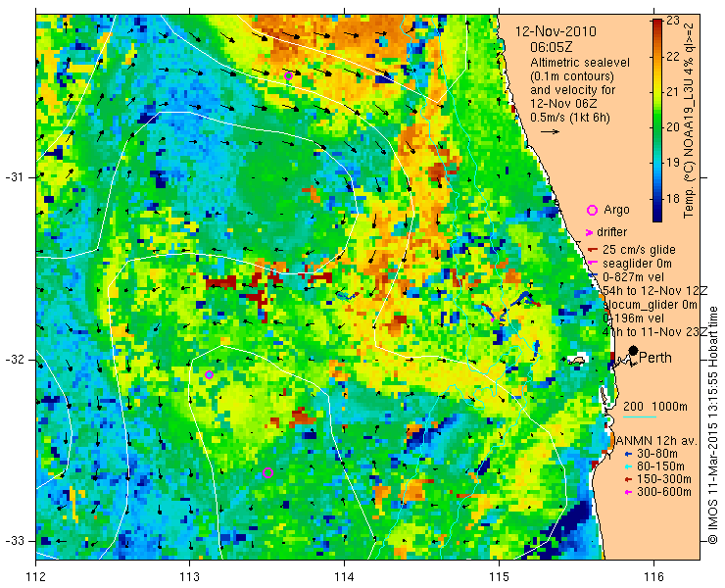
Task: Click the 'Altimetric sealevel' caption line
Action: pyautogui.click(x=580, y=63)
